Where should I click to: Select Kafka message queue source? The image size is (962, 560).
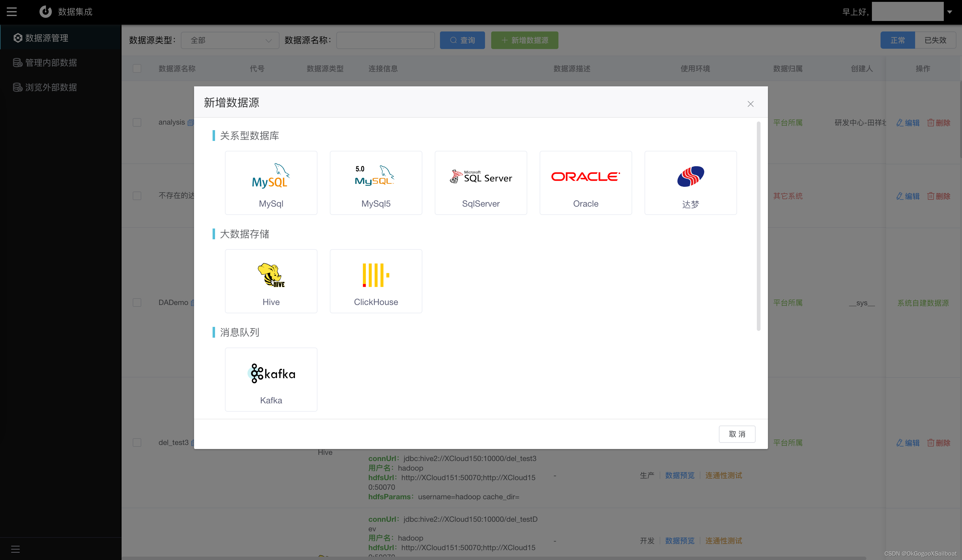(x=271, y=379)
